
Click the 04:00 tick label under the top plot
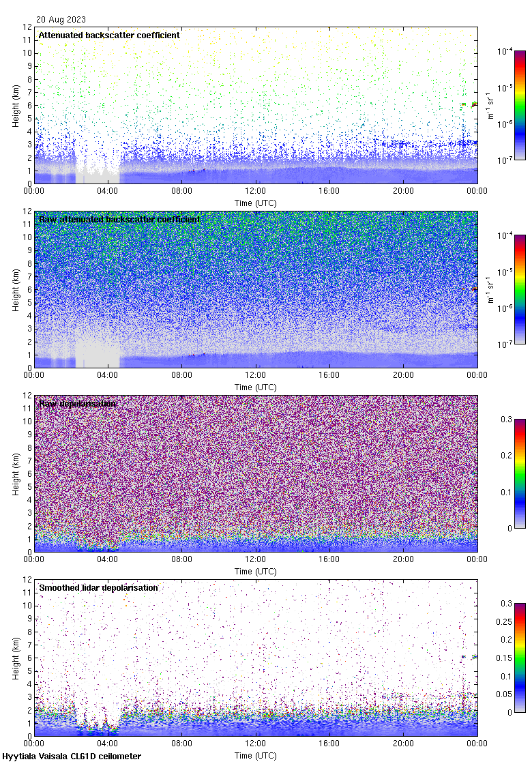pyautogui.click(x=108, y=192)
